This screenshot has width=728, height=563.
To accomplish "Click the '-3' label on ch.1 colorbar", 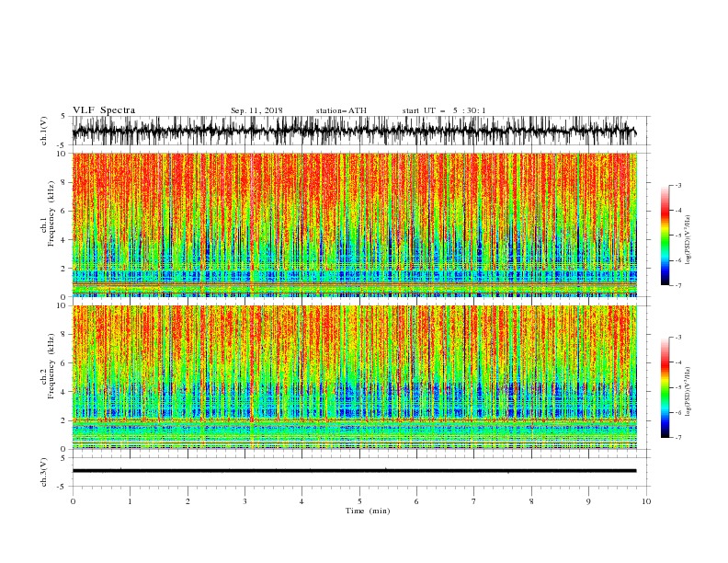I will pyautogui.click(x=678, y=185).
